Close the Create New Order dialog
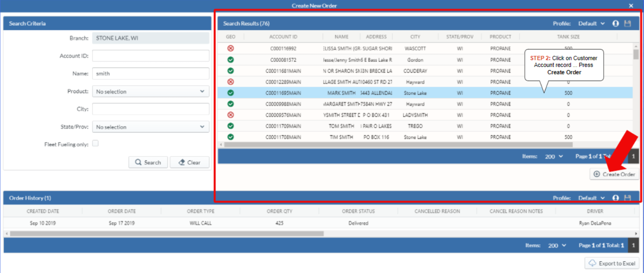This screenshot has width=644, height=273. click(x=631, y=5)
